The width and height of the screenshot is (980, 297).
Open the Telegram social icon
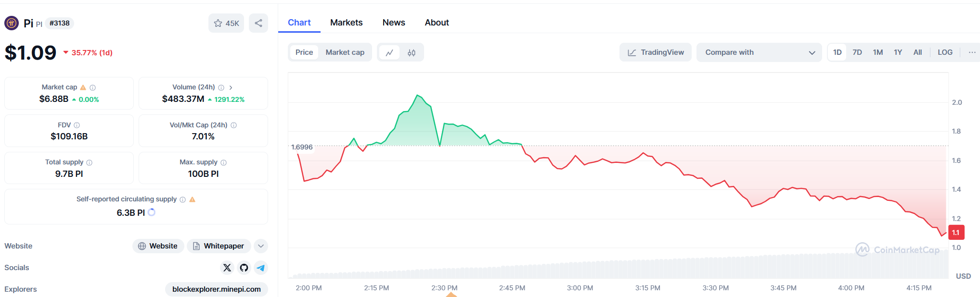pyautogui.click(x=261, y=268)
